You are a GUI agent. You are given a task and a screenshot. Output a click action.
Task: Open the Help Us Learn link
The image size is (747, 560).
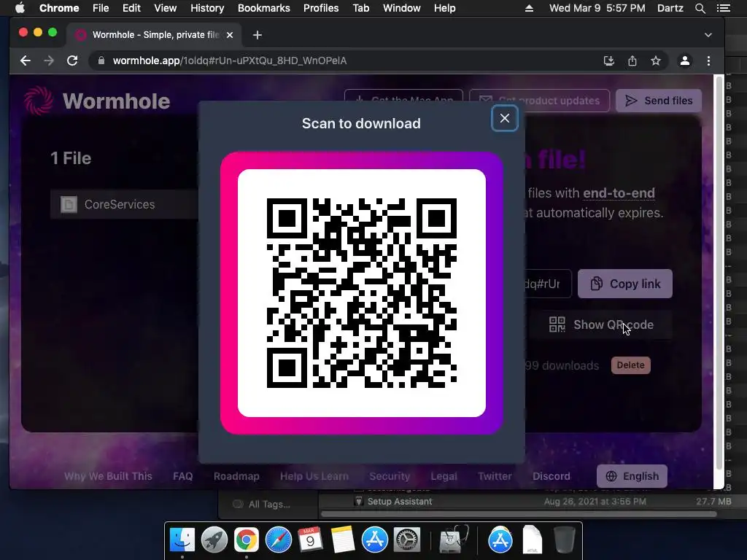[x=314, y=476]
